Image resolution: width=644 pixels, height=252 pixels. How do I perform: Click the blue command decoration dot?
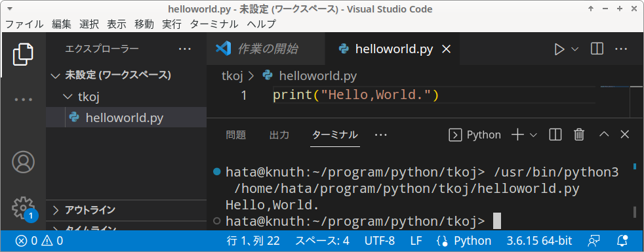(x=217, y=171)
